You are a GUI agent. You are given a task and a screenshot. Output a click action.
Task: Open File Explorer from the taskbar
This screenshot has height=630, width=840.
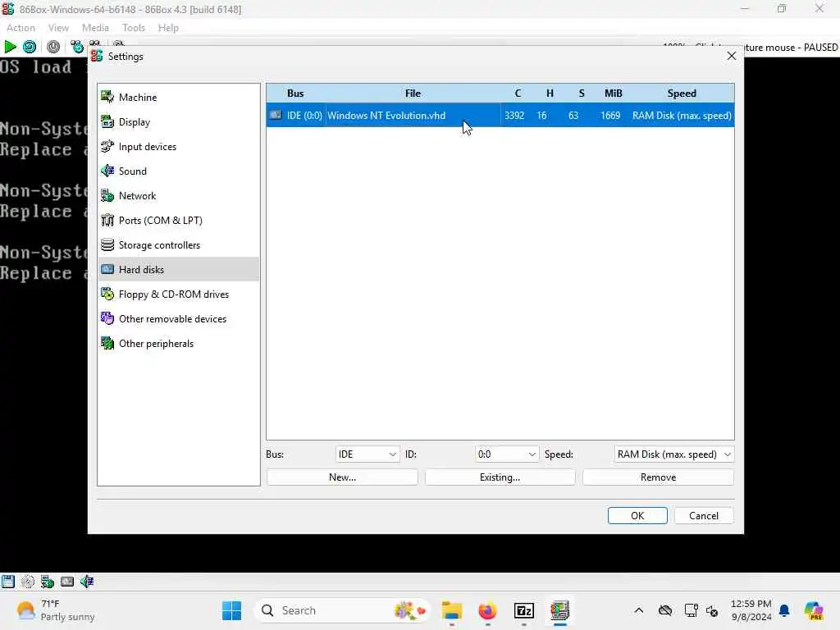[452, 610]
